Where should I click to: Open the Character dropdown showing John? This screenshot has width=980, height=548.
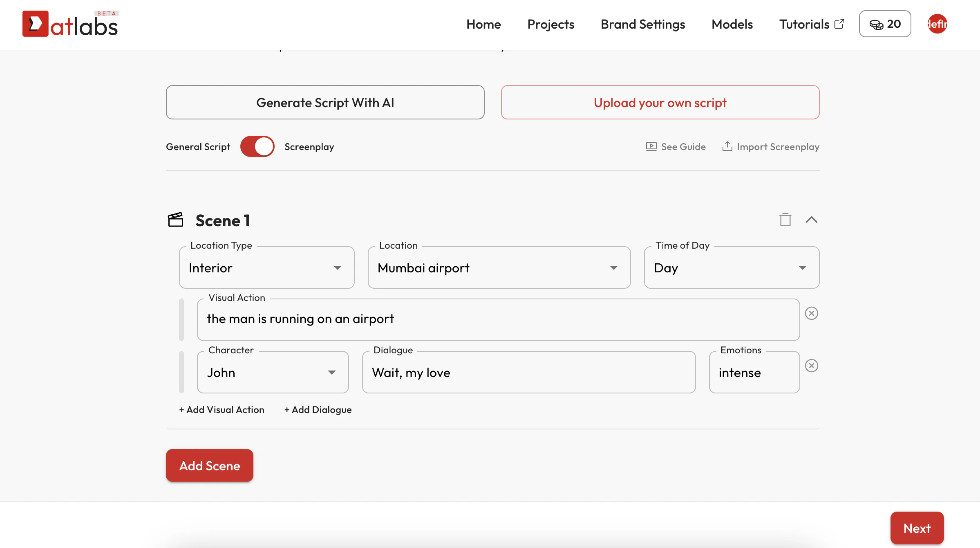(332, 372)
